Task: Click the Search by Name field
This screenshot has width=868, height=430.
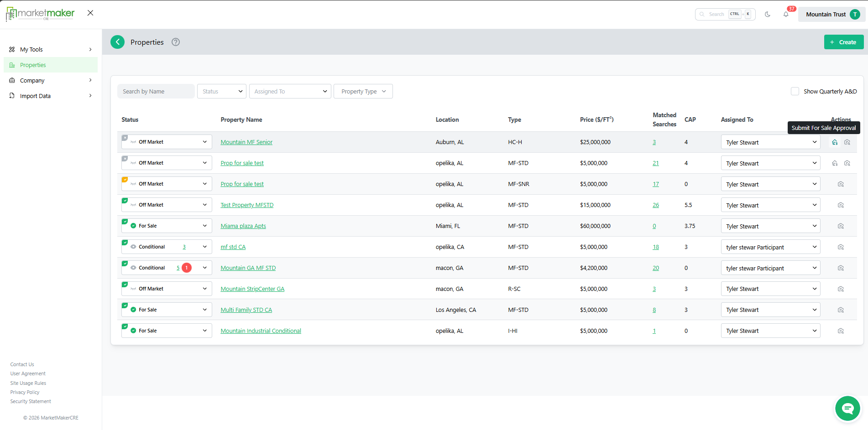Action: pyautogui.click(x=156, y=91)
